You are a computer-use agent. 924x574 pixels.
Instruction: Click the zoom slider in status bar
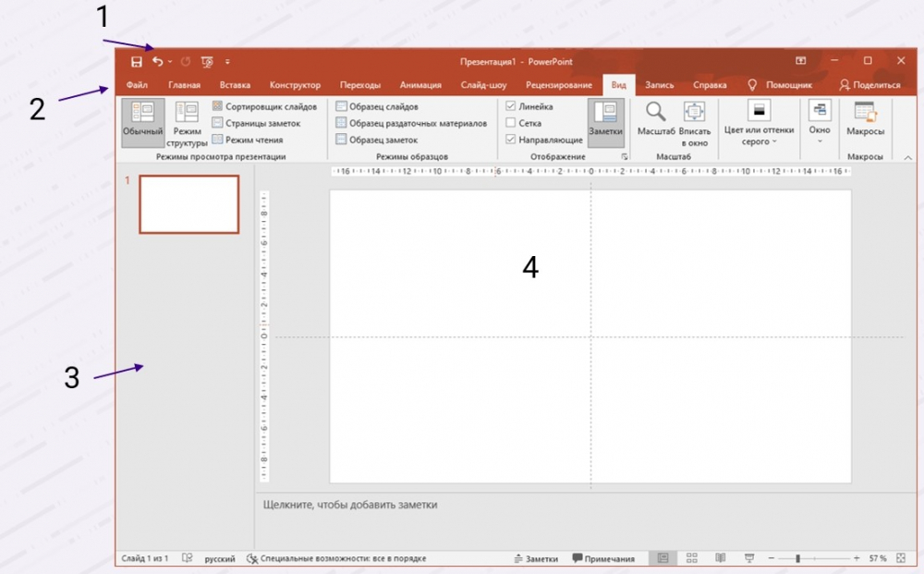click(798, 558)
